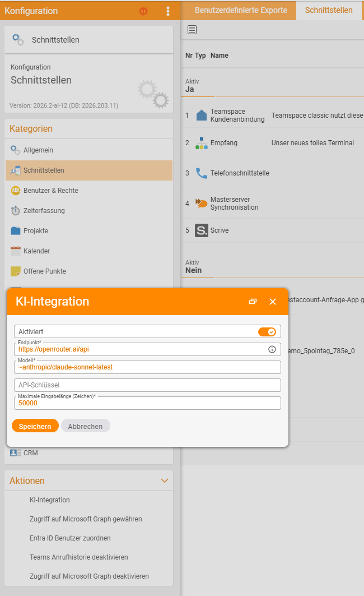
Task: Open Benutzer & Rechte category
Action: tap(89, 191)
